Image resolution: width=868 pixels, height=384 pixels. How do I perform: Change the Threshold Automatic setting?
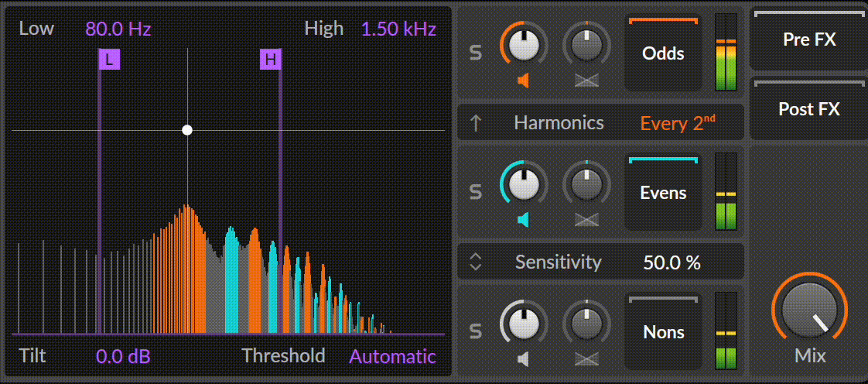392,356
